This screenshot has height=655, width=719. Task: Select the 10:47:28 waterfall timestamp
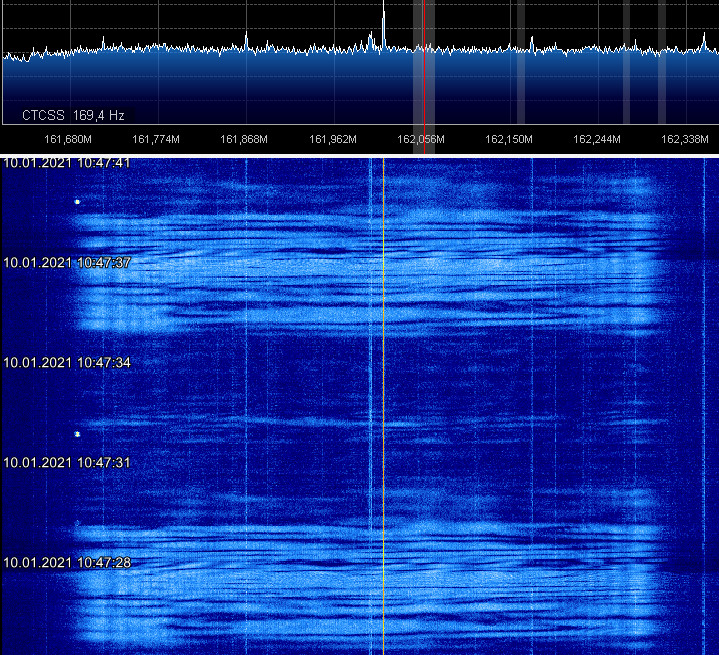[67, 562]
